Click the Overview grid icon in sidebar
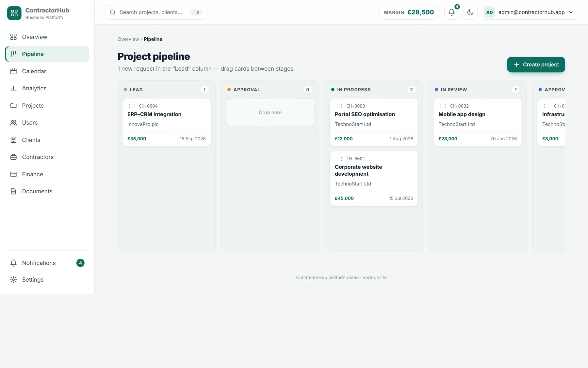The height and width of the screenshot is (368, 588). click(x=13, y=37)
